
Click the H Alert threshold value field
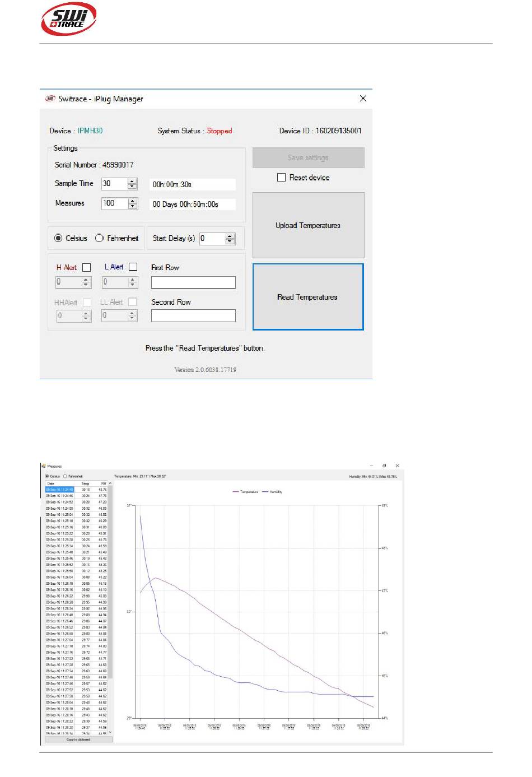(69, 282)
